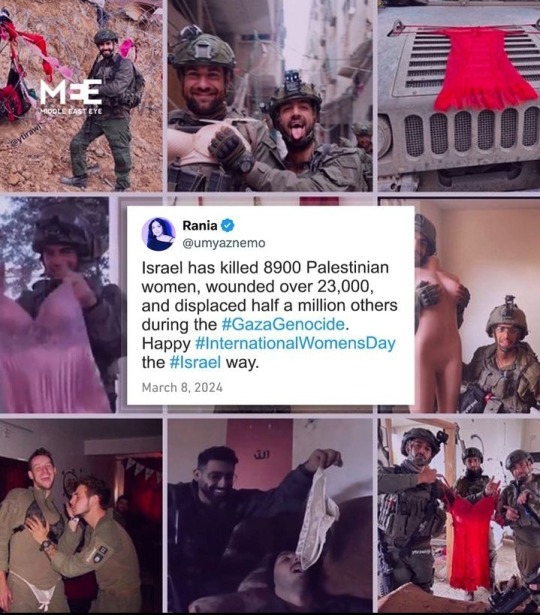View the photo with the mannequin

(477, 306)
